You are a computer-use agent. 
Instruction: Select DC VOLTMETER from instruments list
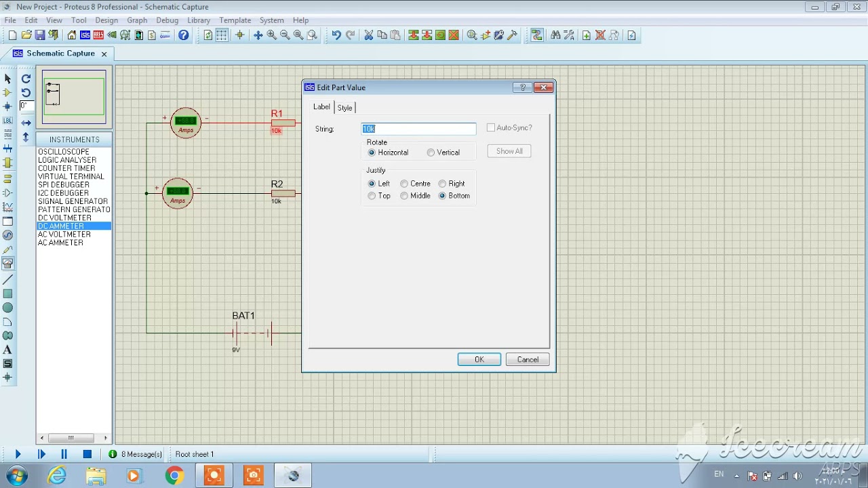[x=64, y=218]
